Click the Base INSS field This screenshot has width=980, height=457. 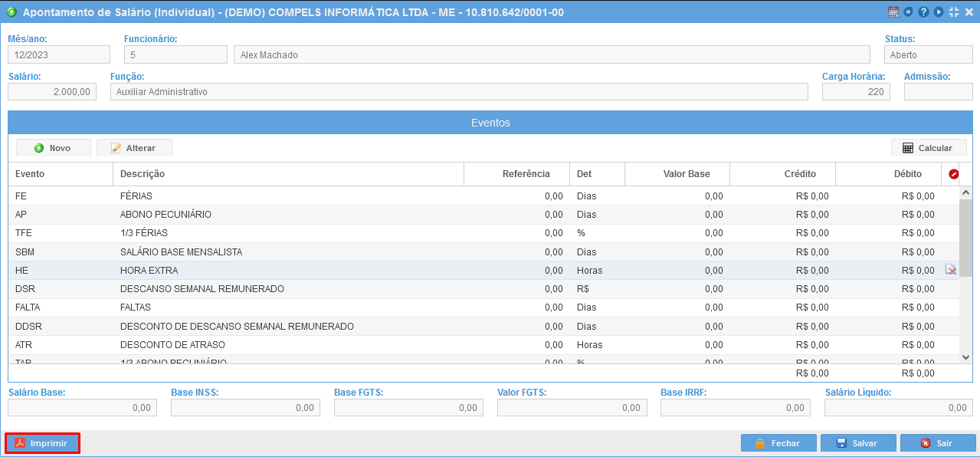tap(245, 407)
